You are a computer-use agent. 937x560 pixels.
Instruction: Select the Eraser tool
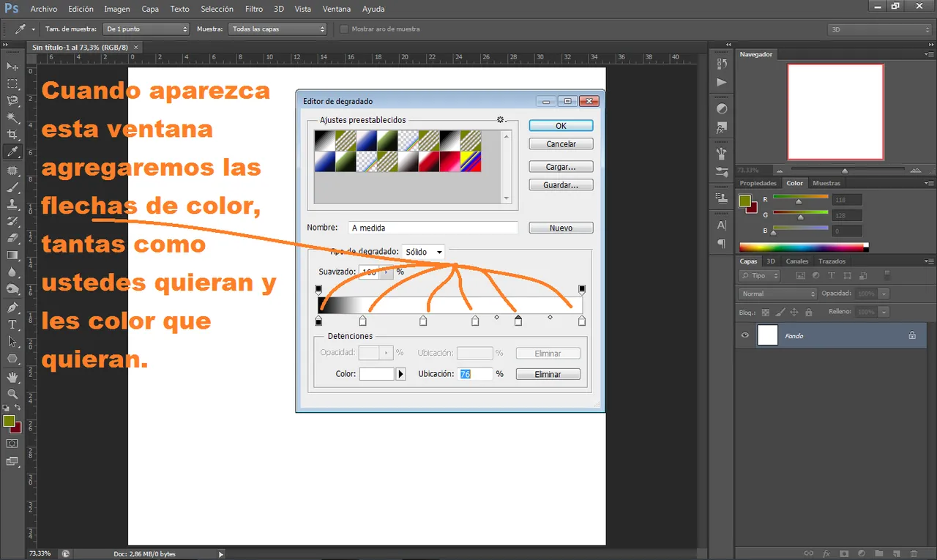pyautogui.click(x=12, y=239)
